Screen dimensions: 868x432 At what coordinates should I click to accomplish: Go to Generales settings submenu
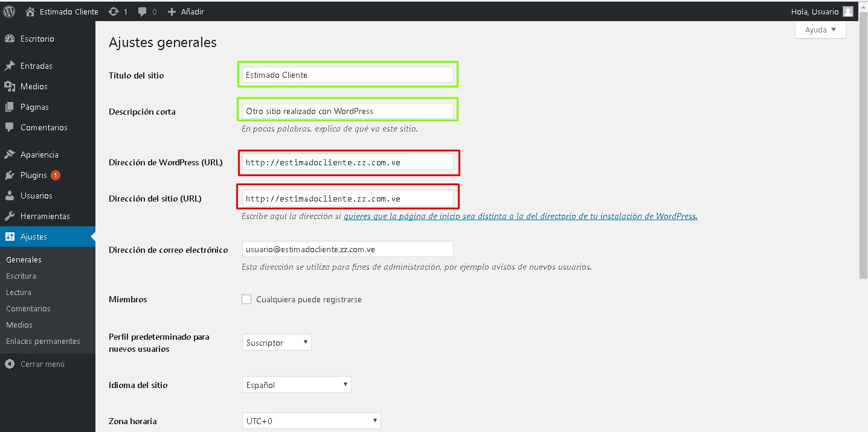[24, 259]
